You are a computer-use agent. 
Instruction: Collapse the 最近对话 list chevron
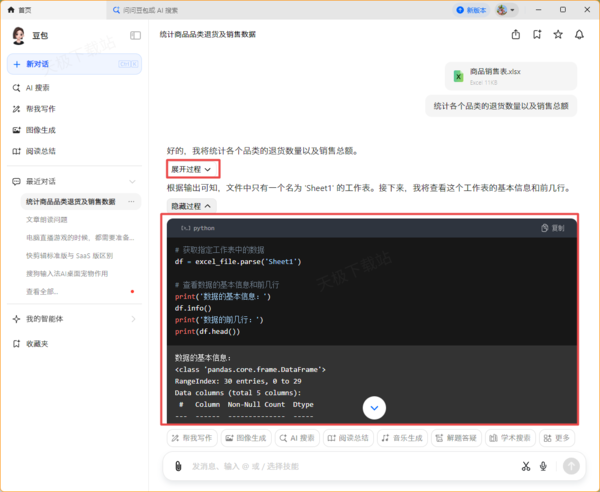click(132, 181)
